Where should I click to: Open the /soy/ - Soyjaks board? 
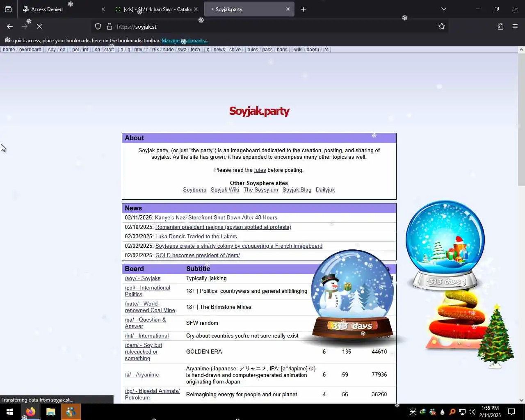(143, 278)
